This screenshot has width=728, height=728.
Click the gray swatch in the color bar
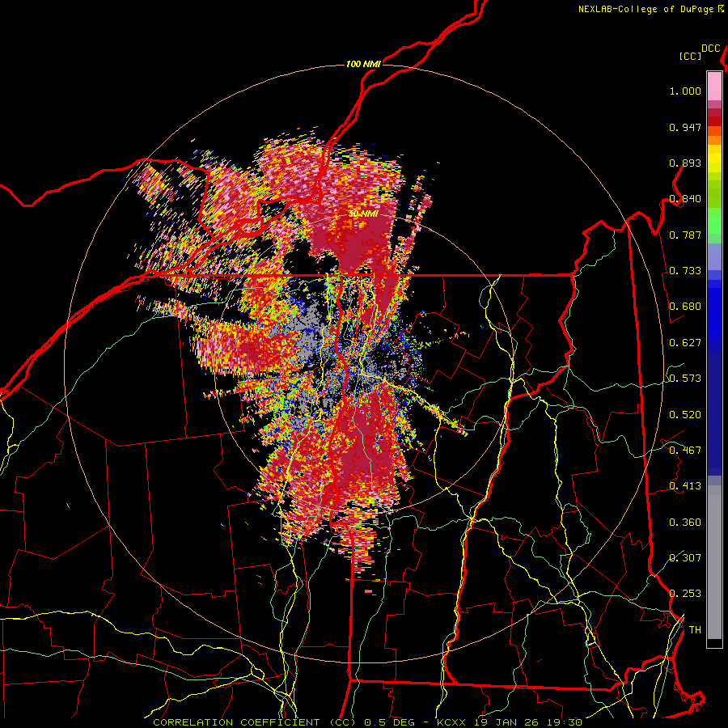pyautogui.click(x=714, y=562)
